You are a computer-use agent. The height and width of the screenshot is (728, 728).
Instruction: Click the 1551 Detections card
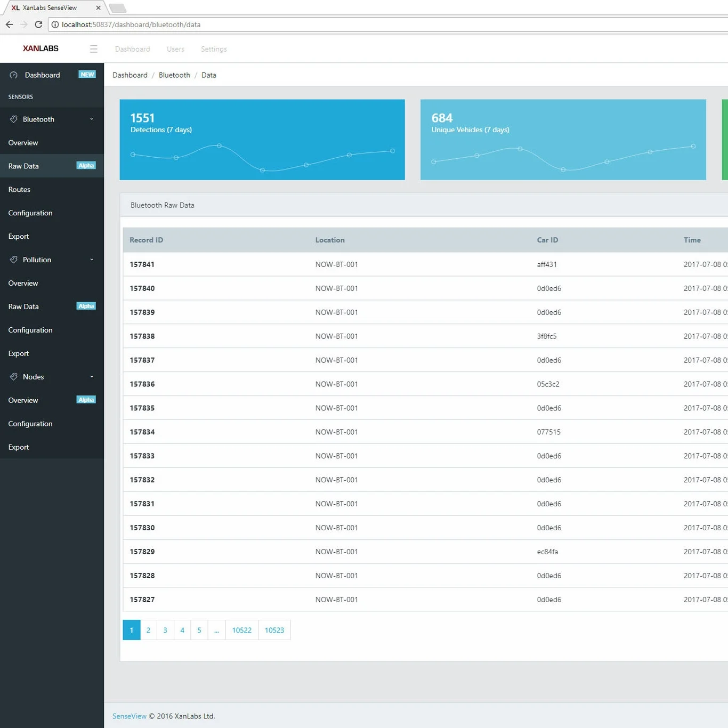tap(262, 140)
